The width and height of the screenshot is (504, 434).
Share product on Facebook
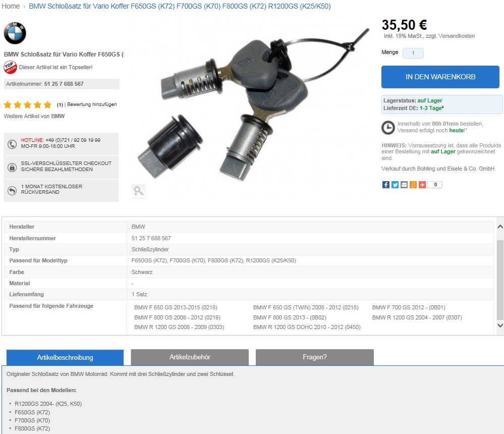386,185
